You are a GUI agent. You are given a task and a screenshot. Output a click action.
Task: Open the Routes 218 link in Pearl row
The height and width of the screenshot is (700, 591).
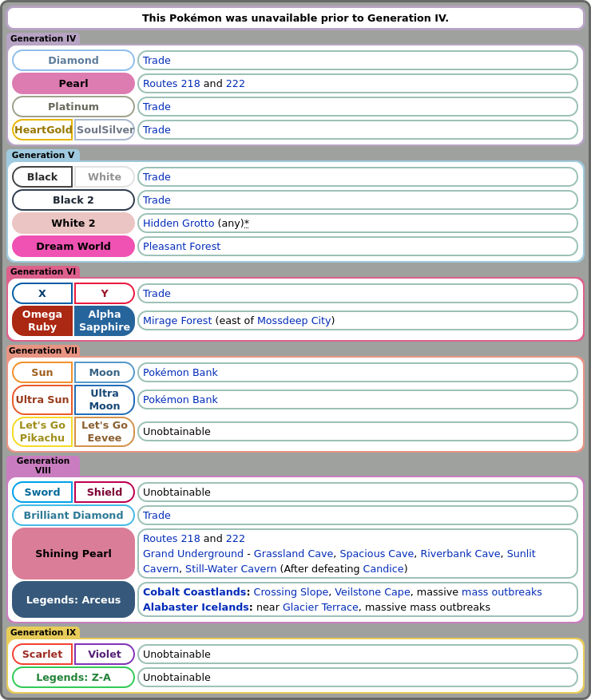pyautogui.click(x=172, y=84)
